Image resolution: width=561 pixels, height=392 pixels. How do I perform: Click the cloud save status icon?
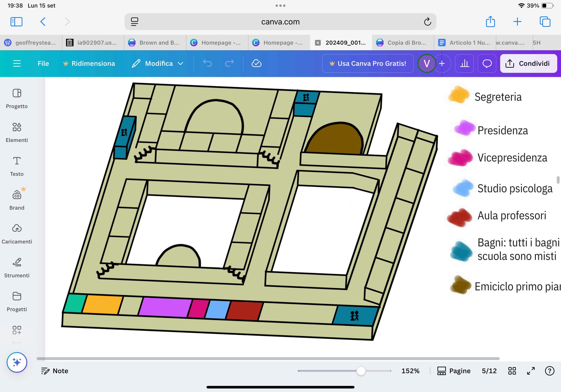click(256, 63)
